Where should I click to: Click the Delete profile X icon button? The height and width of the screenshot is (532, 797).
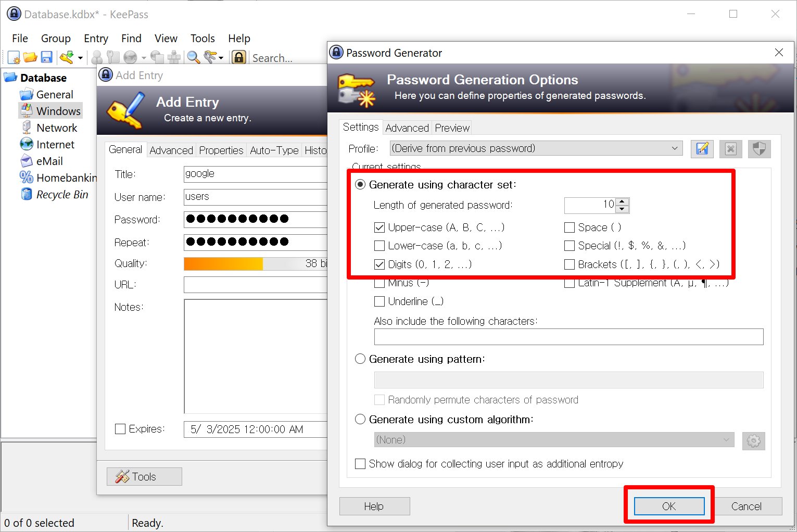click(x=731, y=149)
